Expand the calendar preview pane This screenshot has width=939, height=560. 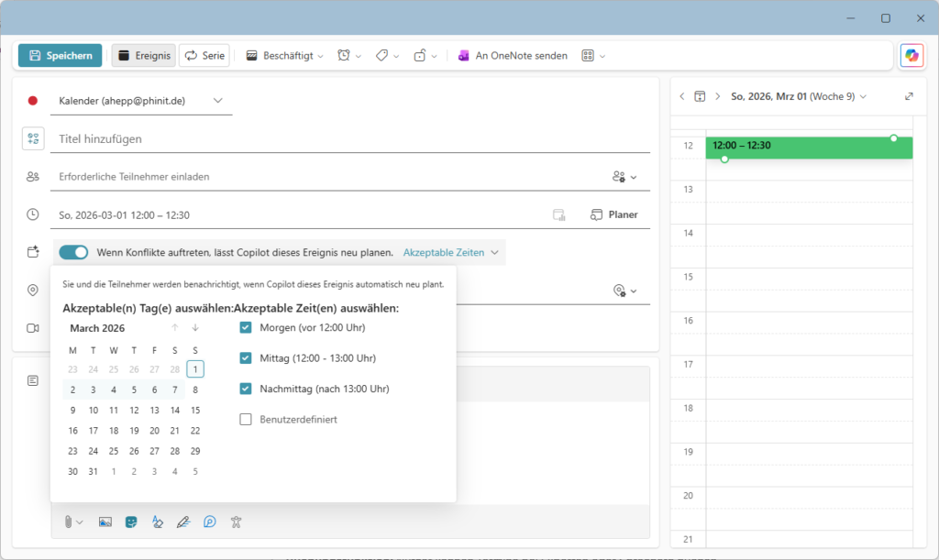tap(909, 96)
